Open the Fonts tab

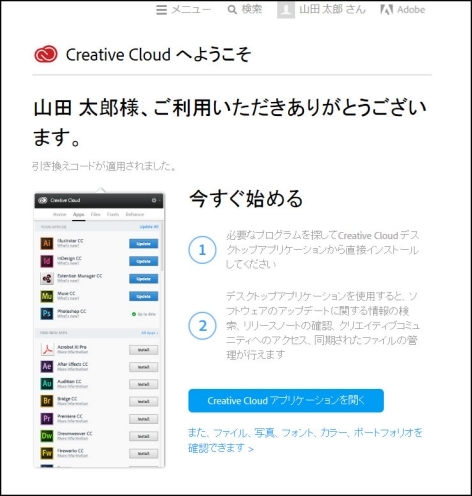point(113,214)
